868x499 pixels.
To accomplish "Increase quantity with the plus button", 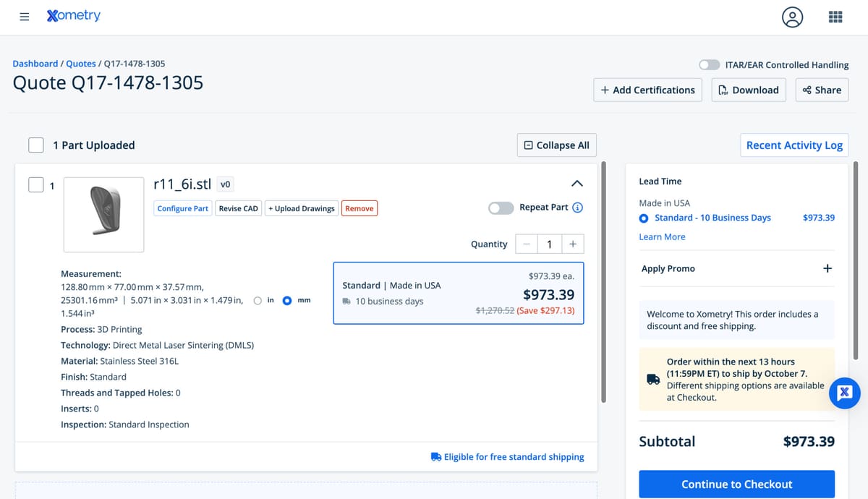I will tap(573, 244).
